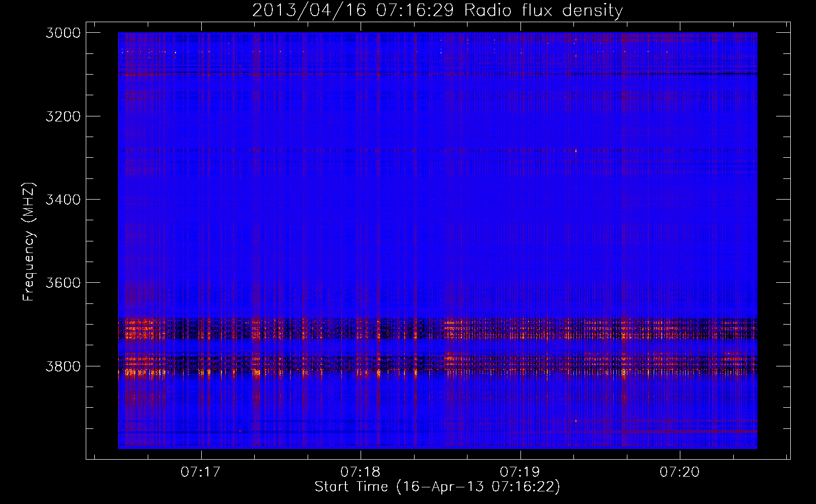The image size is (816, 504).
Task: Click the 3200 frequency tick label
Action: 63,116
